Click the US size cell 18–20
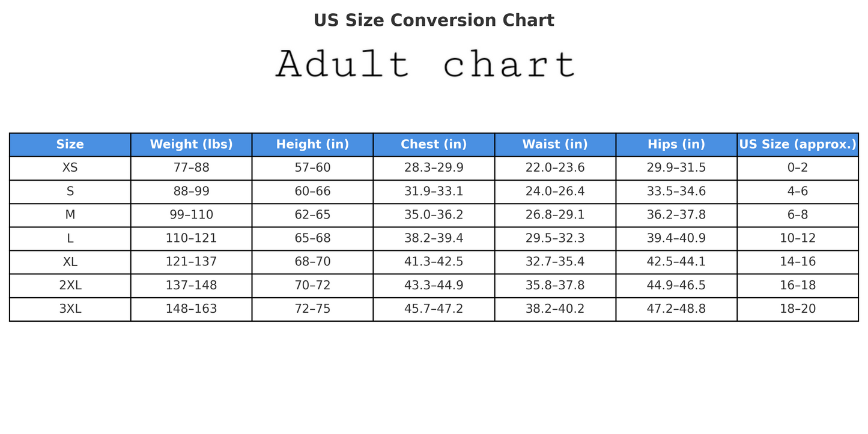The height and width of the screenshot is (434, 868). click(798, 309)
